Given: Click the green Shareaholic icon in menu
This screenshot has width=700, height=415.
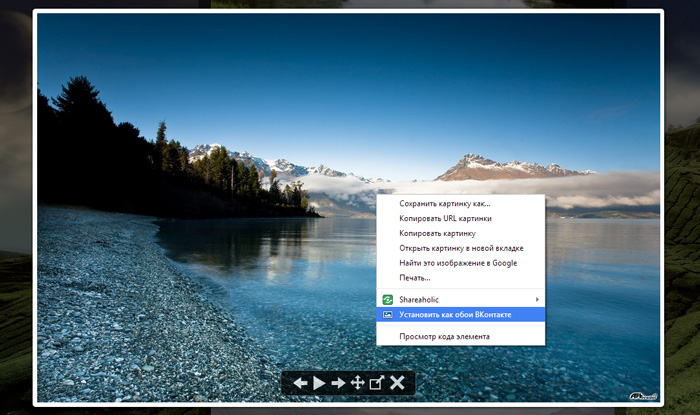Looking at the screenshot, I should [387, 299].
